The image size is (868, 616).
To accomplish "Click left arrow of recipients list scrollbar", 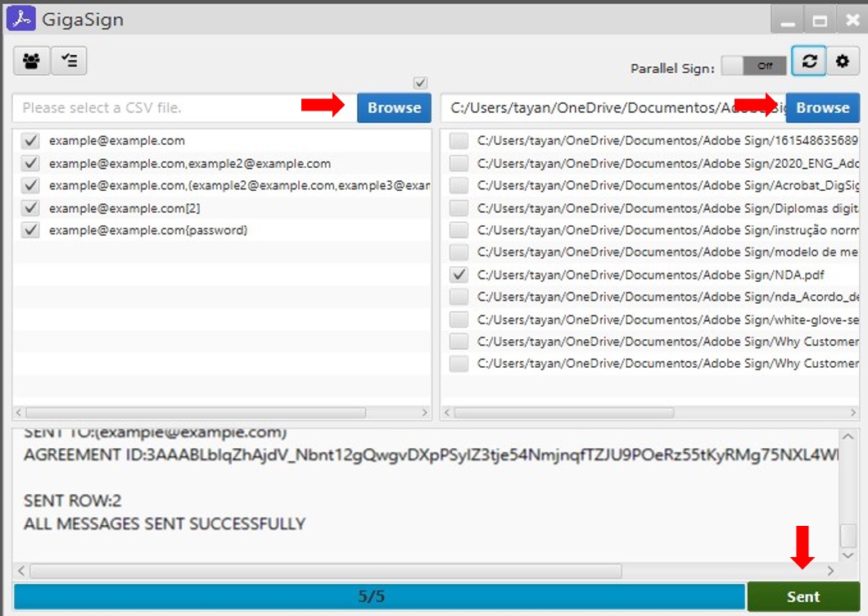I will [x=19, y=413].
